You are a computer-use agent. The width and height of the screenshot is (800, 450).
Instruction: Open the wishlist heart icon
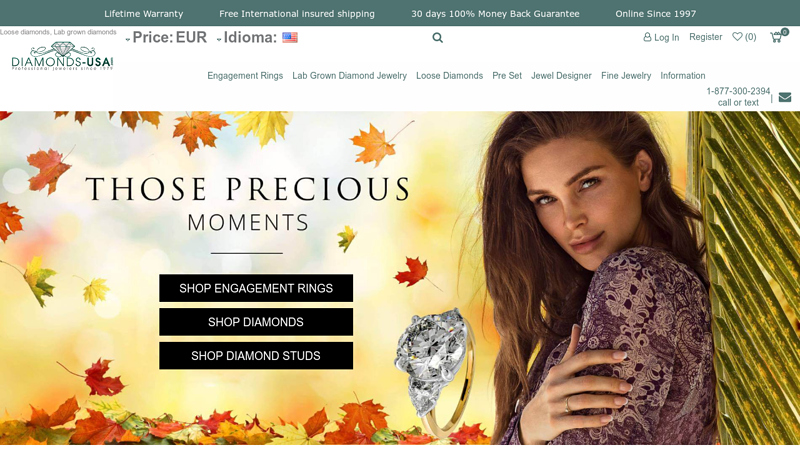click(x=737, y=37)
